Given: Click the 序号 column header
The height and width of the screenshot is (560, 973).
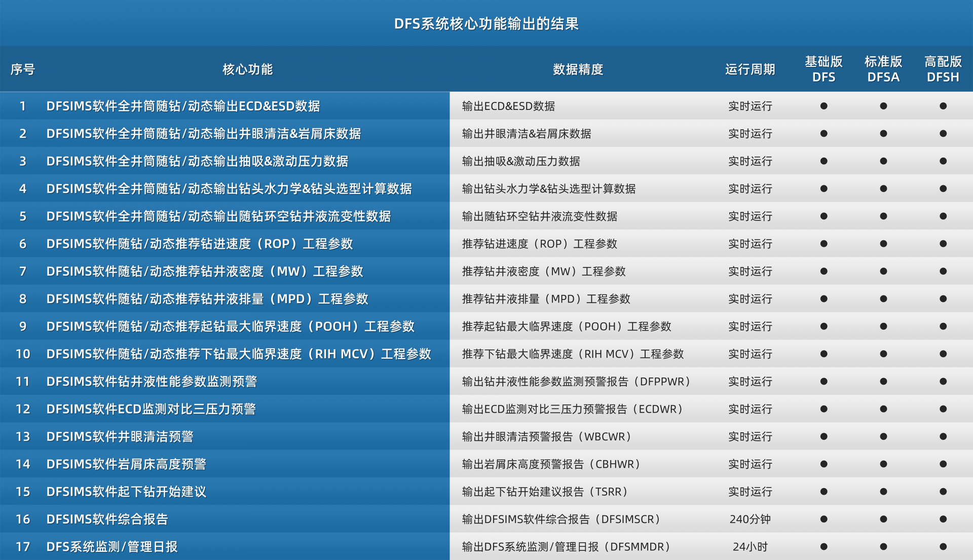Looking at the screenshot, I should click(22, 69).
